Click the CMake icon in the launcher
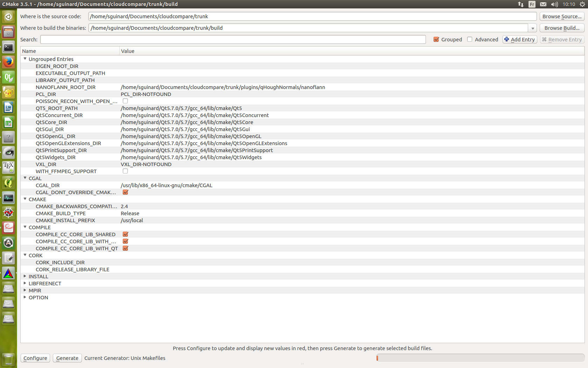Image resolution: width=588 pixels, height=368 pixels. coord(8,273)
